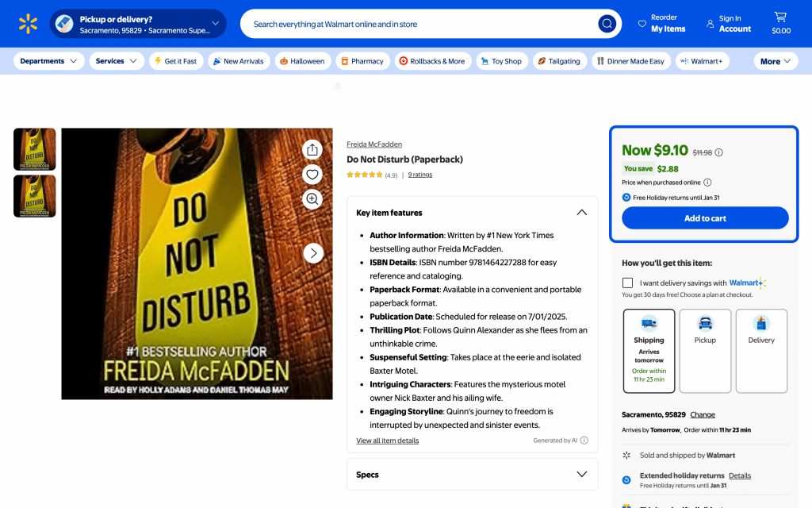The image size is (812, 508).
Task: Check Walmart+ delivery savings checkbox
Action: coord(628,283)
